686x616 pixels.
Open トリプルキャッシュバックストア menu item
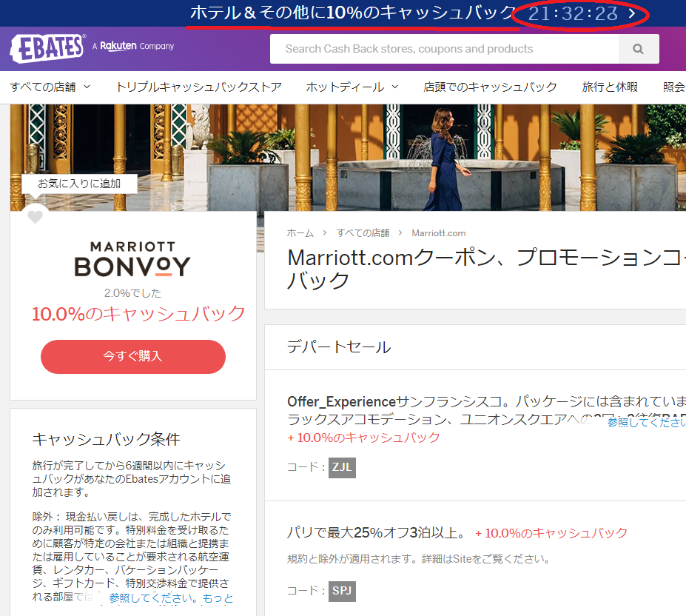[x=198, y=87]
